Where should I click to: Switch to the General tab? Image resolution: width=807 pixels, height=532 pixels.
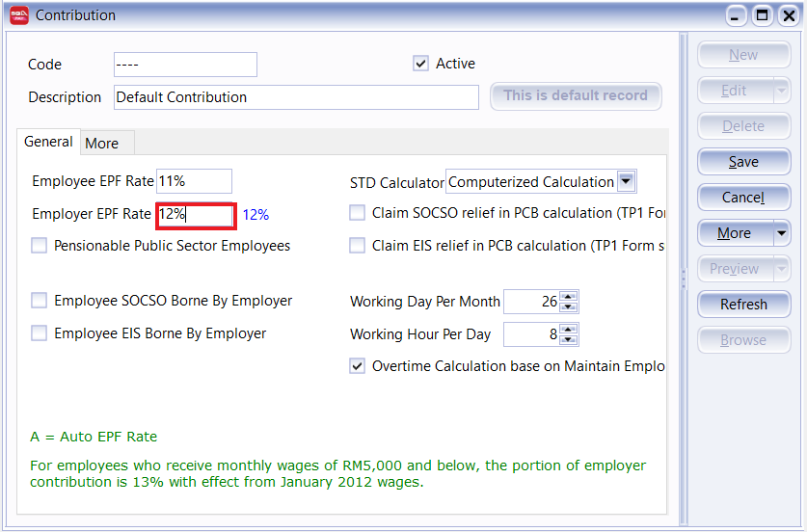tap(48, 142)
